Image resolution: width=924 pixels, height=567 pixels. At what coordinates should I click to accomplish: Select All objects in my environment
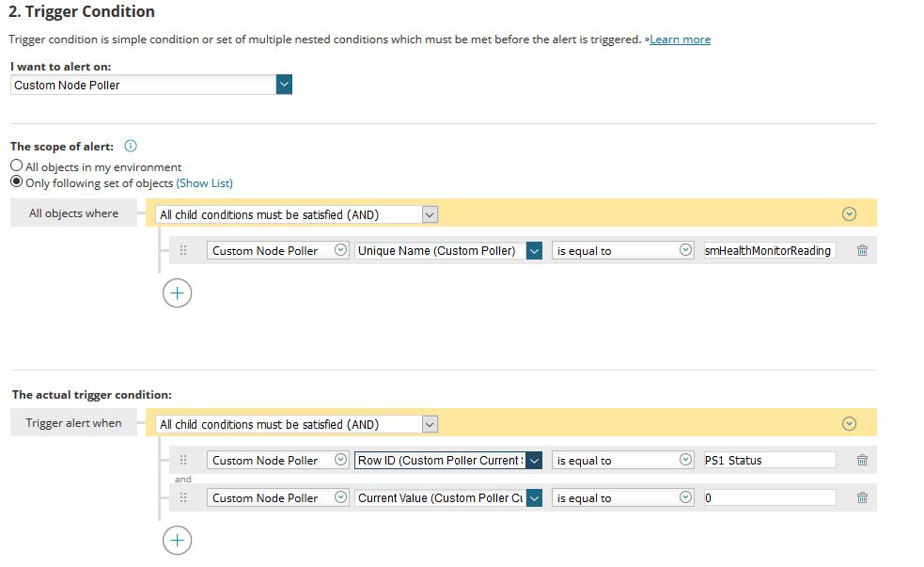(17, 166)
